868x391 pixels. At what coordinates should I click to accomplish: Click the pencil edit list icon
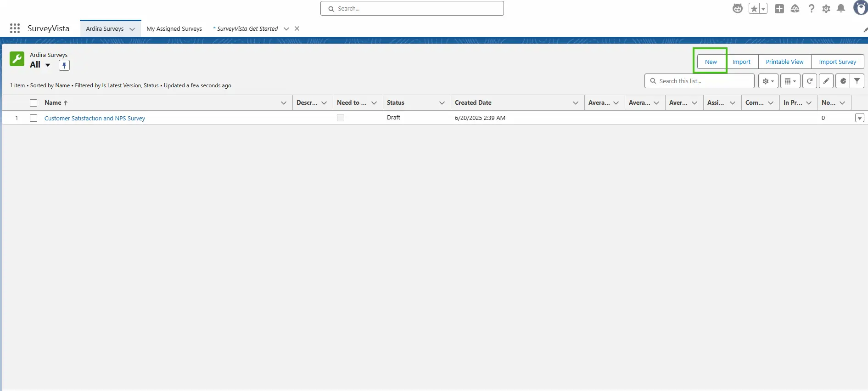click(x=826, y=81)
